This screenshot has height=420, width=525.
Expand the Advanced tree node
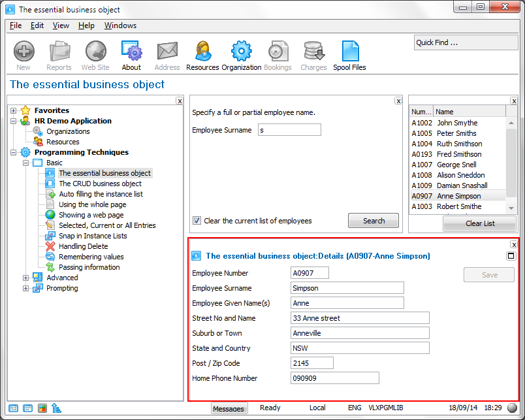tap(25, 278)
